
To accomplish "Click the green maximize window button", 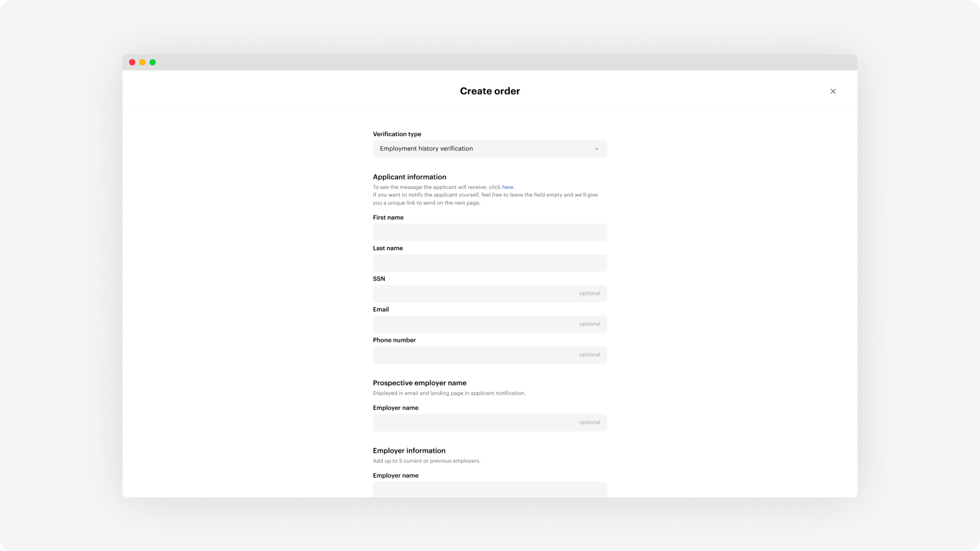I will [x=153, y=62].
